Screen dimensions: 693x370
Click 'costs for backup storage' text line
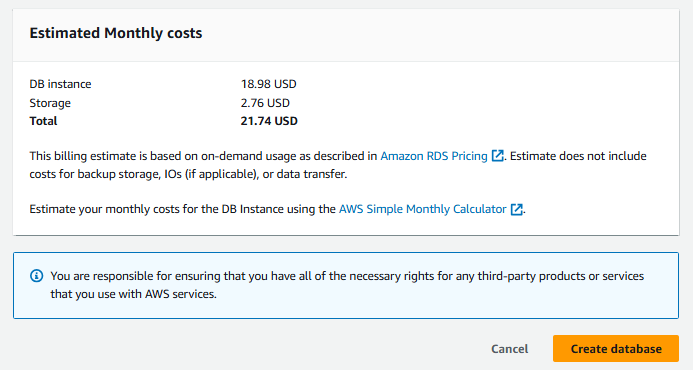pos(188,174)
